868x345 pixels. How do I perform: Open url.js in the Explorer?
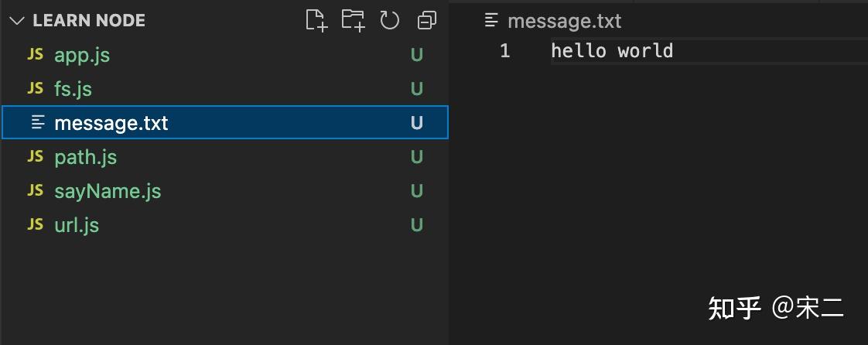click(x=77, y=225)
